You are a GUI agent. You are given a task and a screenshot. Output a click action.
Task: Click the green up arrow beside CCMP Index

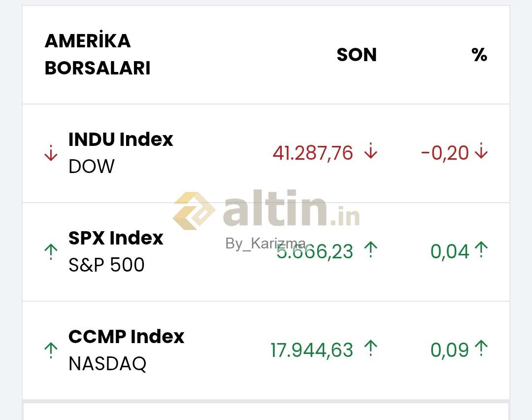tap(51, 350)
